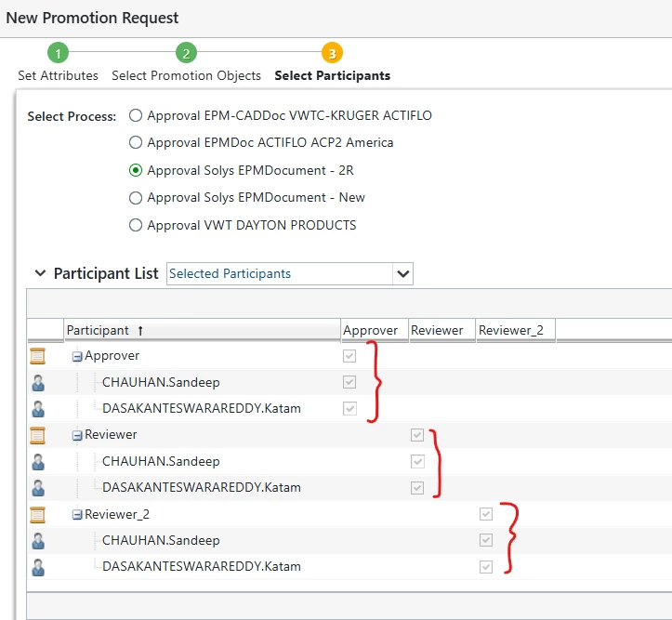
Task: Click the role icon beside Reviewer_2 group
Action: click(x=37, y=515)
